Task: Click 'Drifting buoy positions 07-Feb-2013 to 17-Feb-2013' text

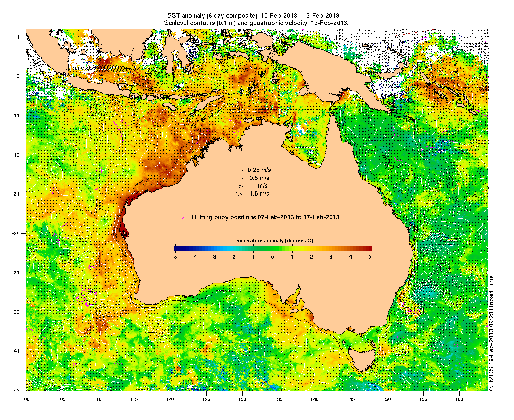Action: click(x=266, y=217)
